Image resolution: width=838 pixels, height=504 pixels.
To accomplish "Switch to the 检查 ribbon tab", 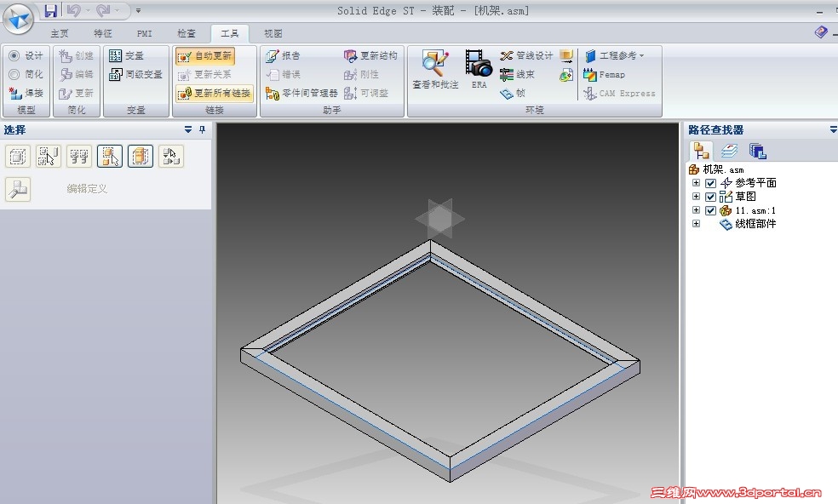I will point(186,34).
